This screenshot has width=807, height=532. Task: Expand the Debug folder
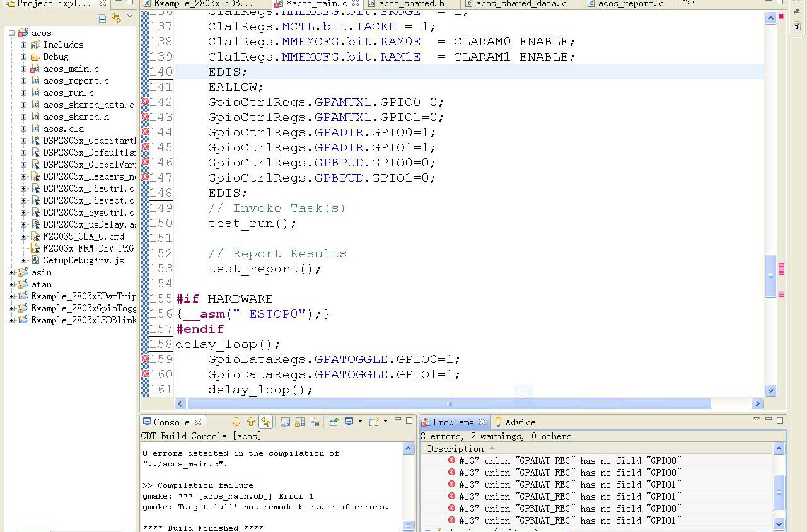point(23,57)
